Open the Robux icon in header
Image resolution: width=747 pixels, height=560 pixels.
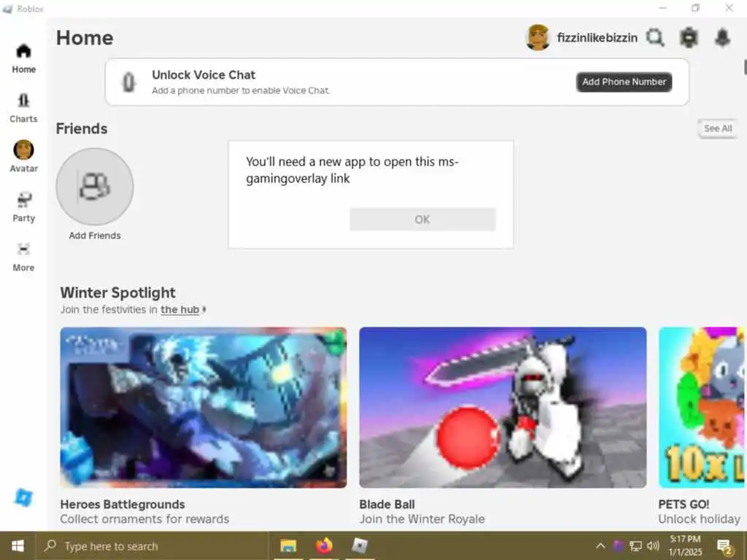point(689,37)
